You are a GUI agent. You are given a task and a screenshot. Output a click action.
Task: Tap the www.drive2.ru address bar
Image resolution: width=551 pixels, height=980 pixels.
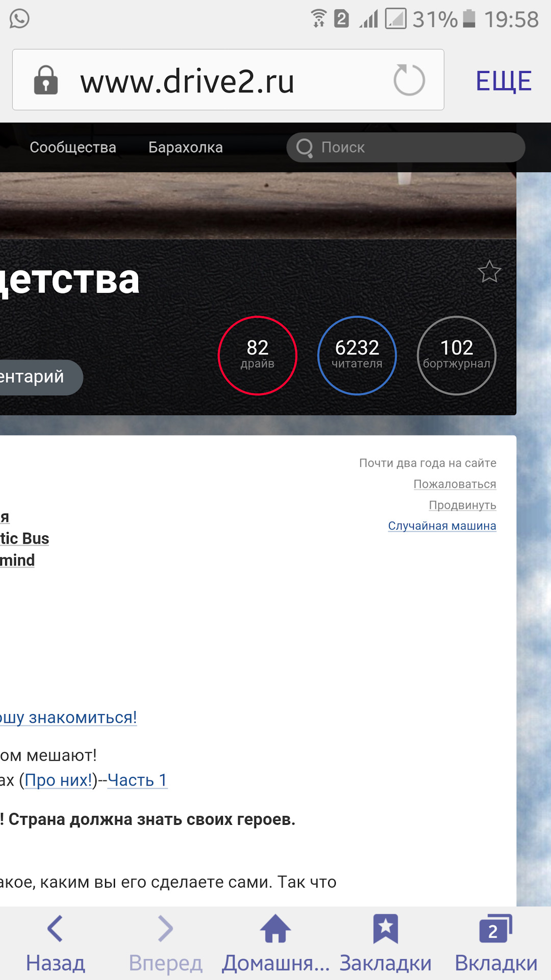point(228,80)
